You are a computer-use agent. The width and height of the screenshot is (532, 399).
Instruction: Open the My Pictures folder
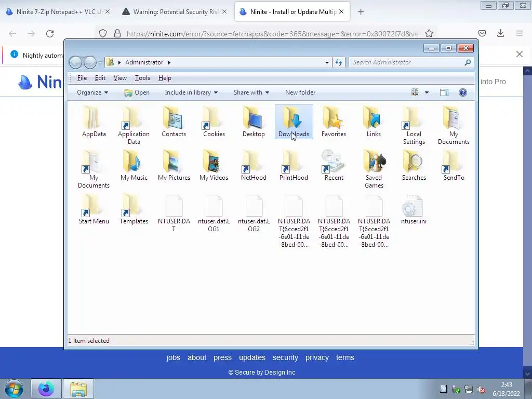tap(174, 165)
